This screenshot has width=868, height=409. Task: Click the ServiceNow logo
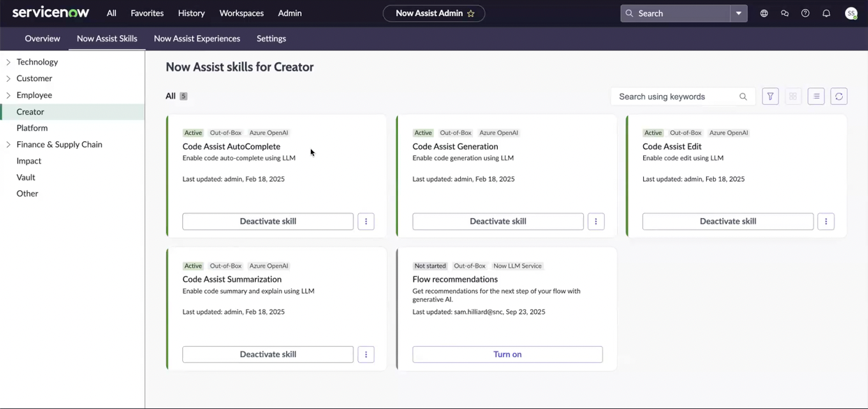point(50,13)
